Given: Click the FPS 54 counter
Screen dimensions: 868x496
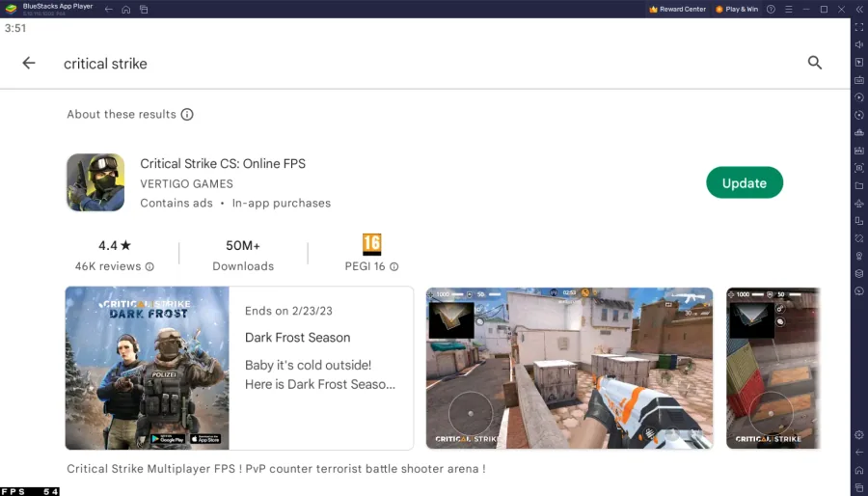Looking at the screenshot, I should click(x=30, y=491).
